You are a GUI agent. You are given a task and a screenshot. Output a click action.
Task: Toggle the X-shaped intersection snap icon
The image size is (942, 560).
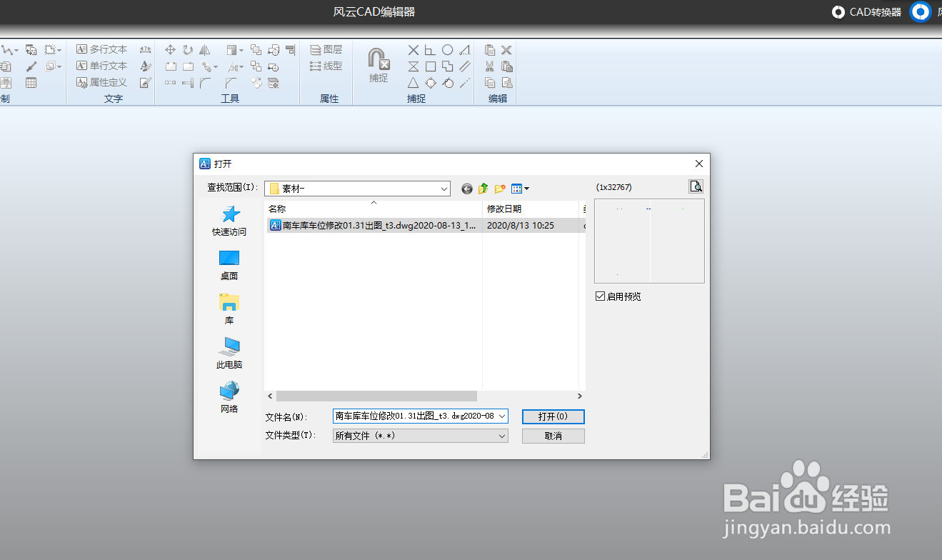coord(414,50)
